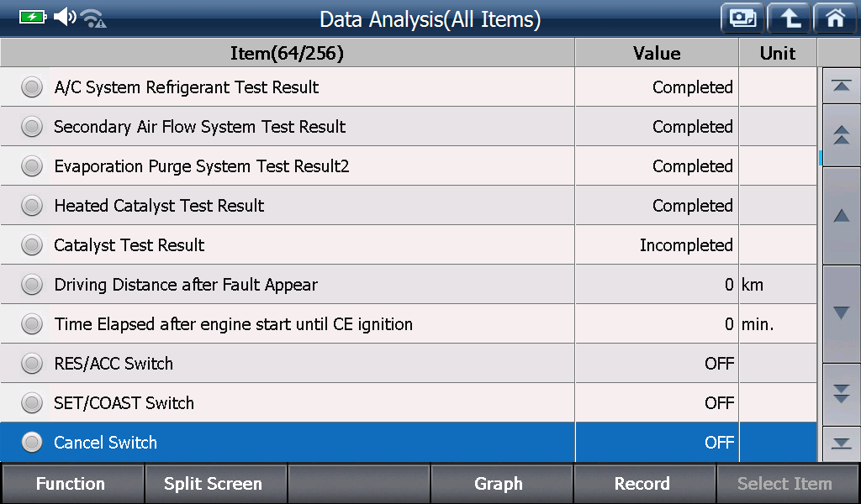Select the Driving Distance after Fault row
861x504 pixels.
pyautogui.click(x=409, y=284)
